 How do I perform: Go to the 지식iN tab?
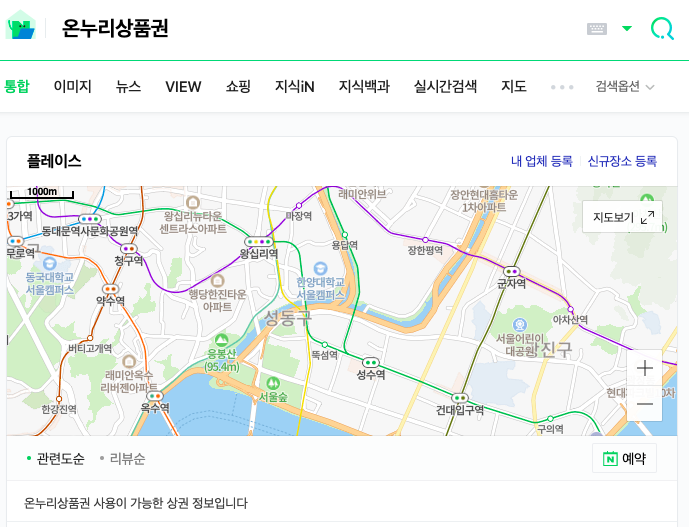tap(295, 86)
